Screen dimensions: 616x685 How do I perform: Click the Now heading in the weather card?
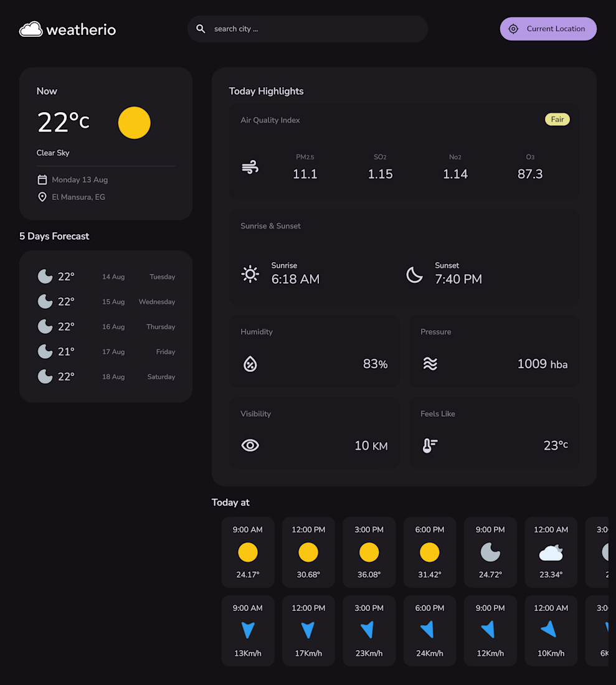coord(47,91)
